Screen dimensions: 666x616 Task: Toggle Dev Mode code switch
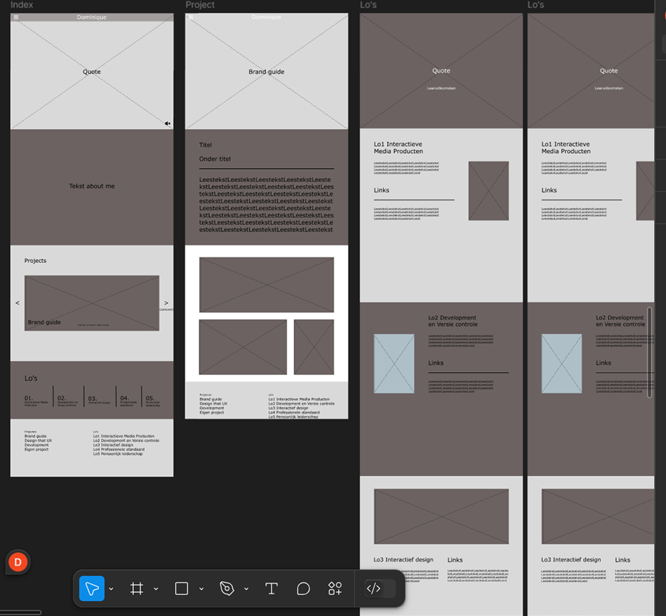coord(373,588)
